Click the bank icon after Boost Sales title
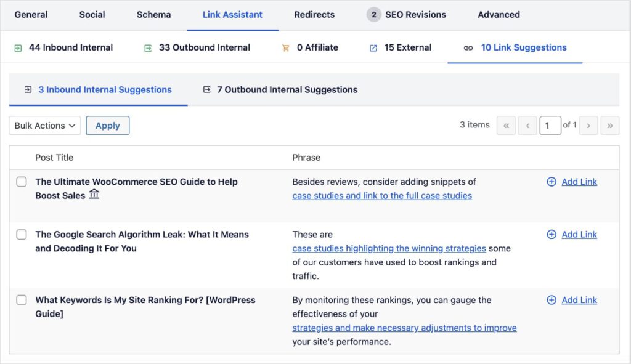The image size is (631, 364). tap(94, 193)
